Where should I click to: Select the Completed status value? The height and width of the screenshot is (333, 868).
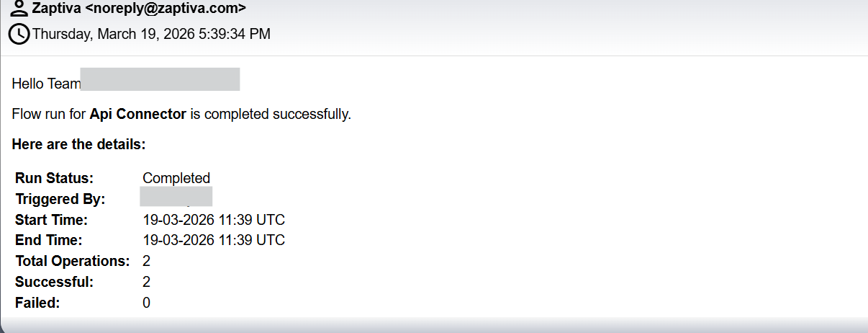point(176,178)
